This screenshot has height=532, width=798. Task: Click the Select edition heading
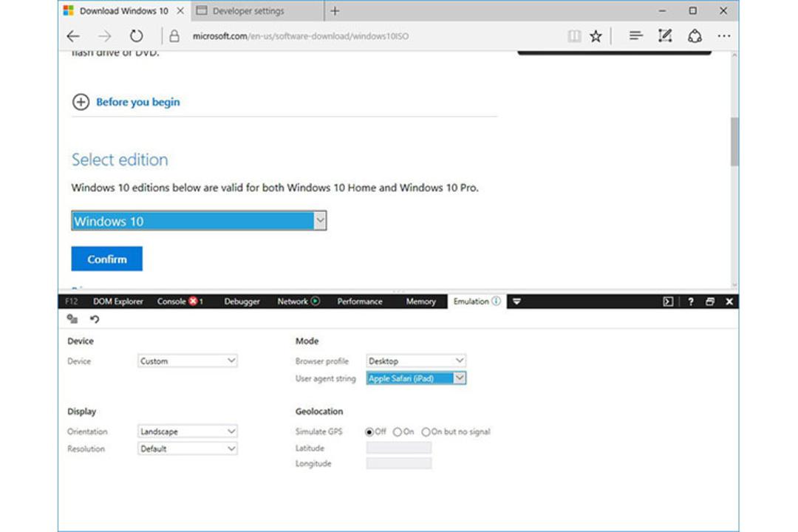point(120,160)
